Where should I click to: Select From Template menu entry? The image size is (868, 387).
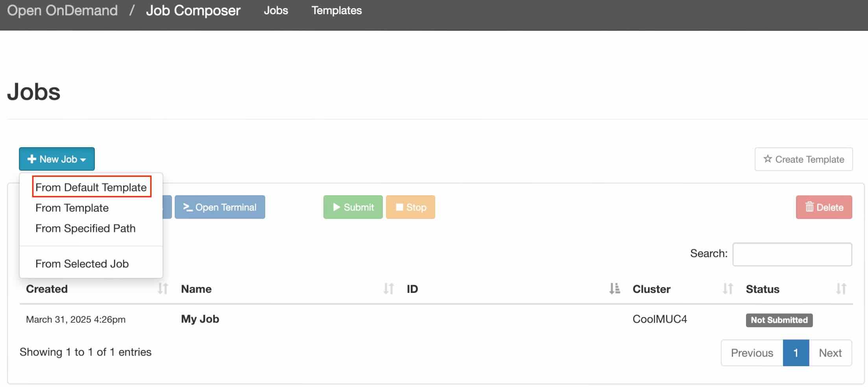tap(72, 208)
